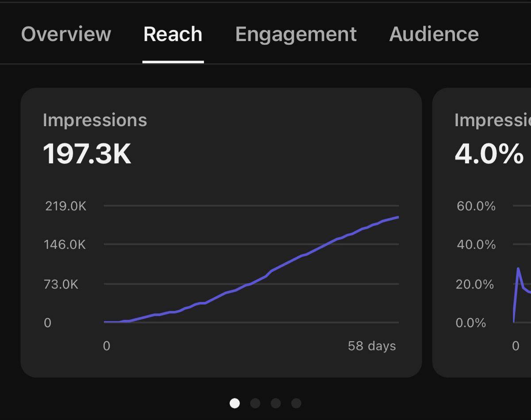Tap the Impressions card title
Viewport: 531px width, 420px height.
95,120
